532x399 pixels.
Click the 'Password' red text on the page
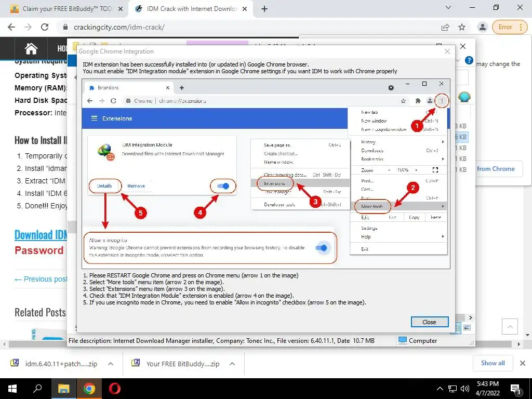39,250
